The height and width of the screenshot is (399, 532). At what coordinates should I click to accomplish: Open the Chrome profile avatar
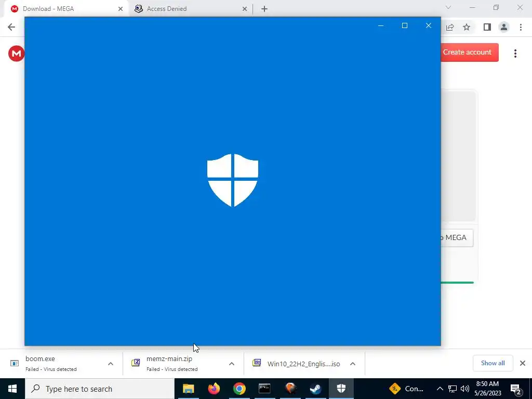504,27
